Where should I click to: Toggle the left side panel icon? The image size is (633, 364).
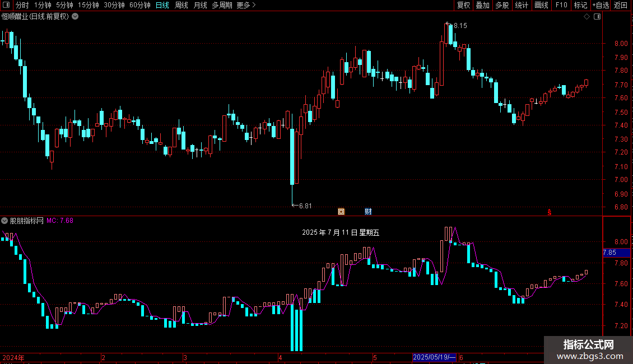tap(6, 5)
